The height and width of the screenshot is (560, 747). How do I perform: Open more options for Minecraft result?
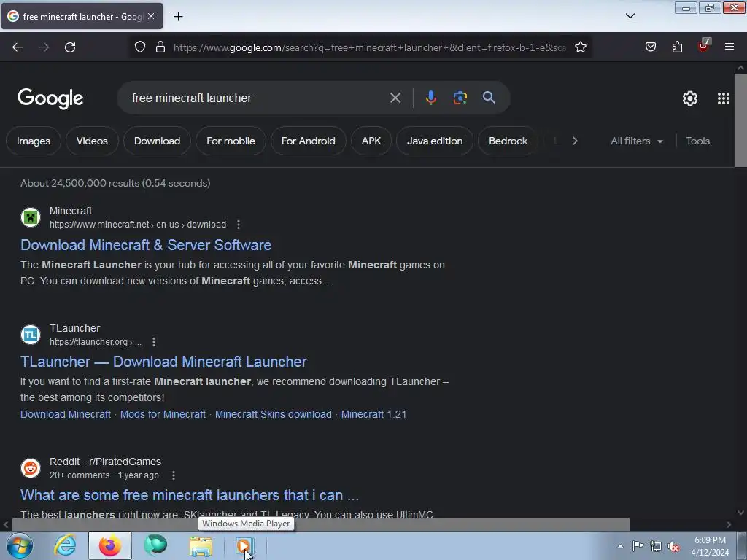click(239, 225)
